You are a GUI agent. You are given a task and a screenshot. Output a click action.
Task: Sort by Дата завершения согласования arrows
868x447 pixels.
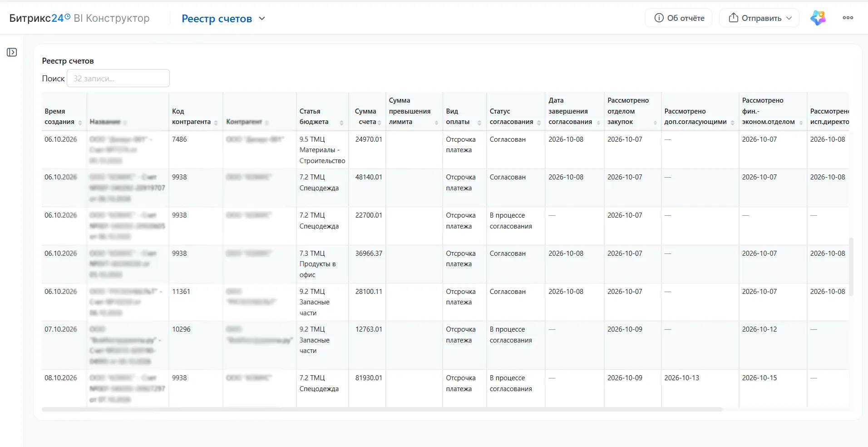click(x=598, y=123)
